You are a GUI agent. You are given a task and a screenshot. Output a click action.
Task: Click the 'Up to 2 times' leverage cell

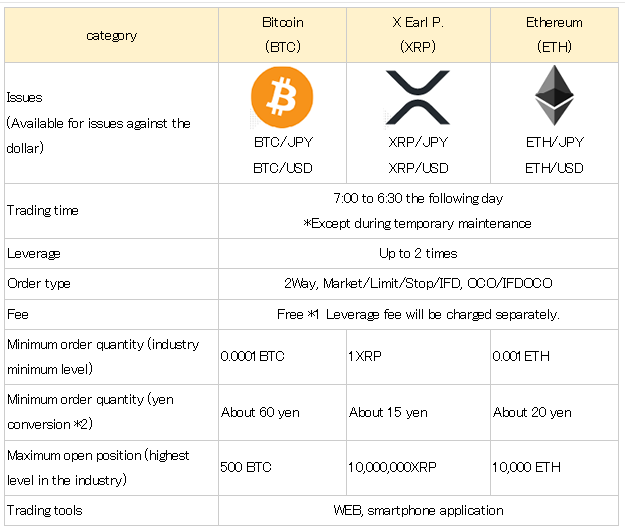click(x=418, y=253)
